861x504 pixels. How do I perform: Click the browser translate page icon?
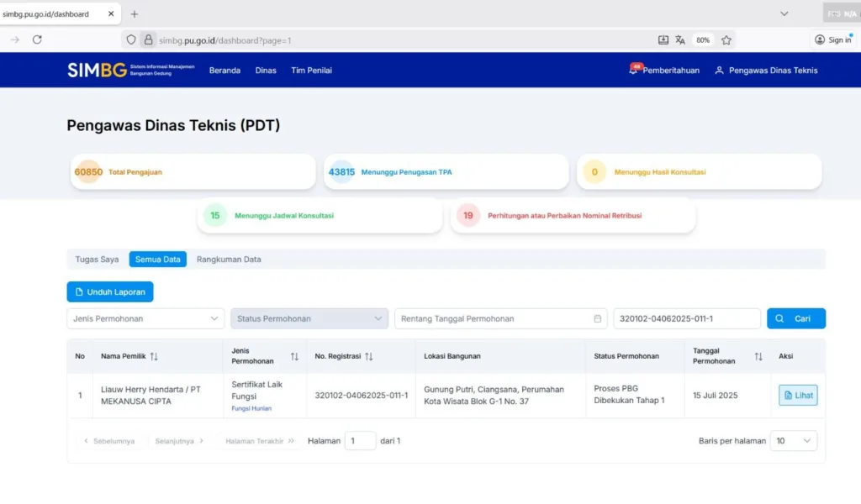[x=680, y=39]
